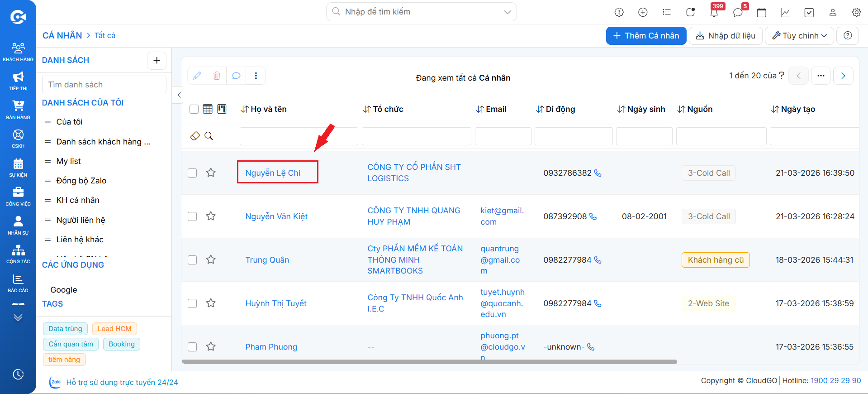868x394 pixels.
Task: Open the Công việc sidebar module
Action: point(18,197)
